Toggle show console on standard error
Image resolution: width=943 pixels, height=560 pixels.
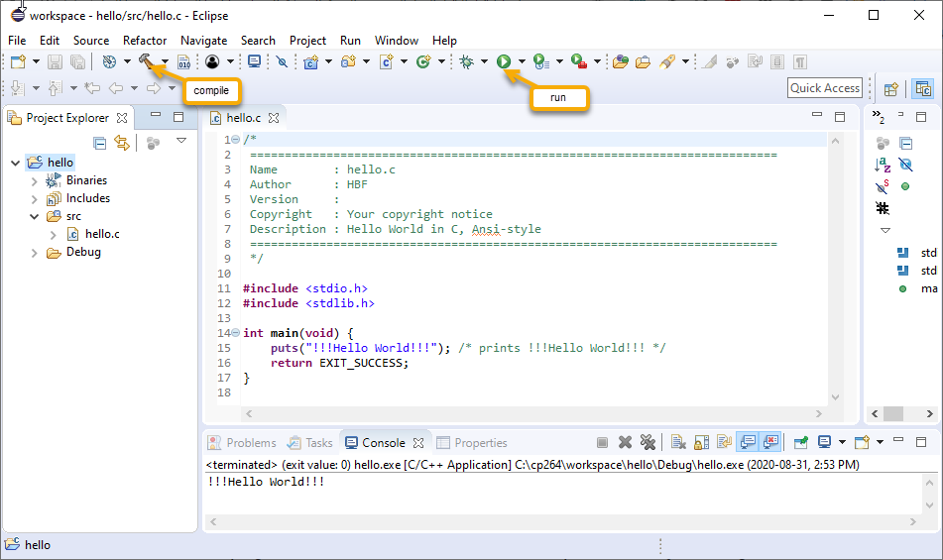pyautogui.click(x=771, y=442)
